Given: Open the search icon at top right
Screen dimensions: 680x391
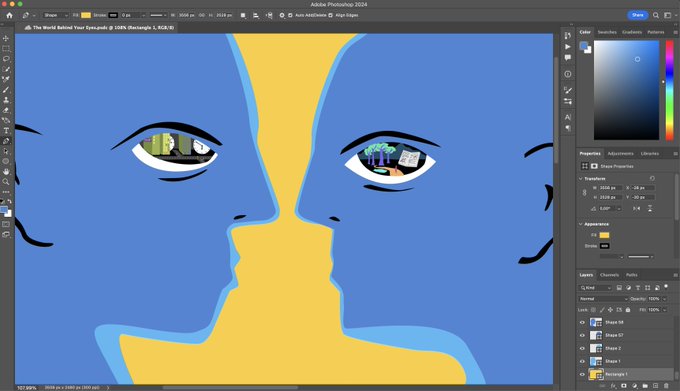Looking at the screenshot, I should point(656,15).
